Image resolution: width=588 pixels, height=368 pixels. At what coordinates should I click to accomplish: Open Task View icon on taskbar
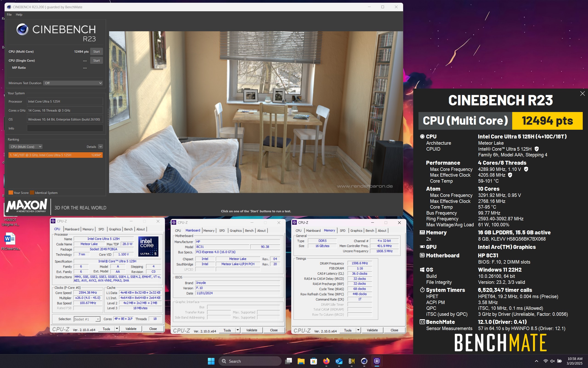289,361
